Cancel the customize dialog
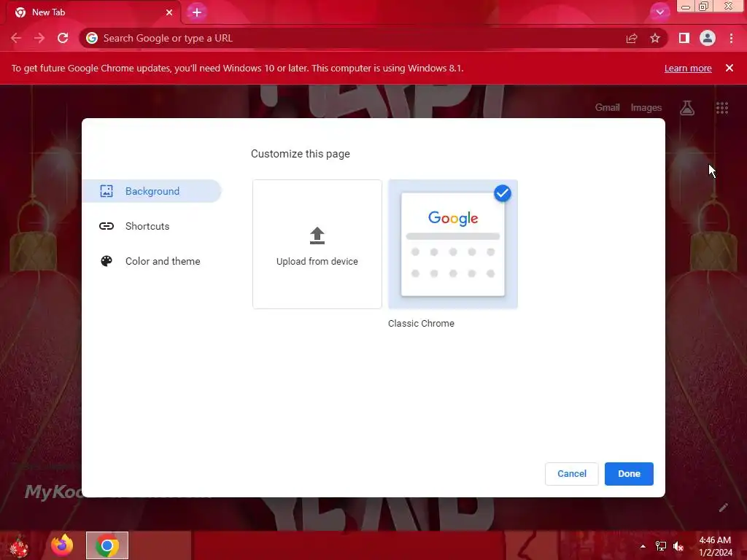 (x=572, y=474)
